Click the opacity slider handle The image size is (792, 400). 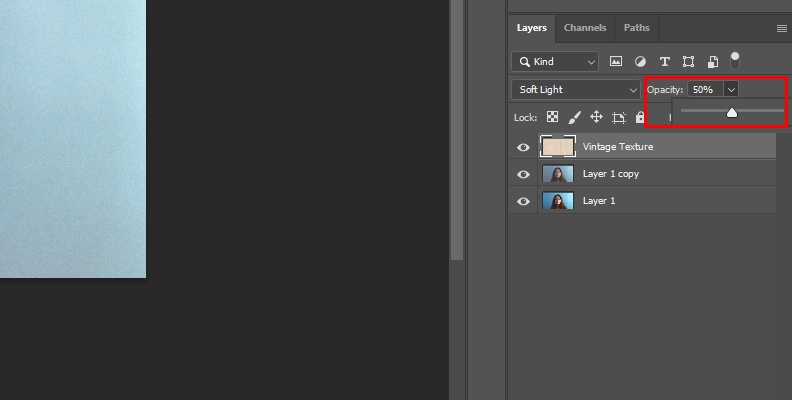(732, 113)
